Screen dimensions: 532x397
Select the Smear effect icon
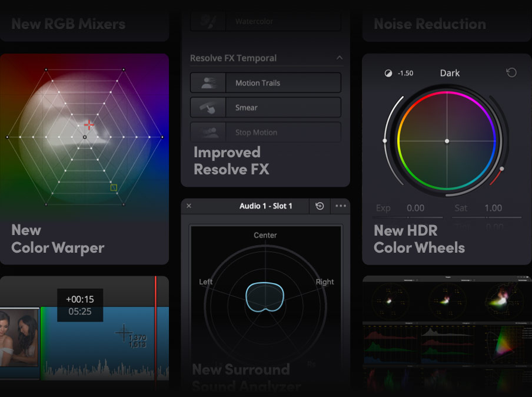point(207,107)
